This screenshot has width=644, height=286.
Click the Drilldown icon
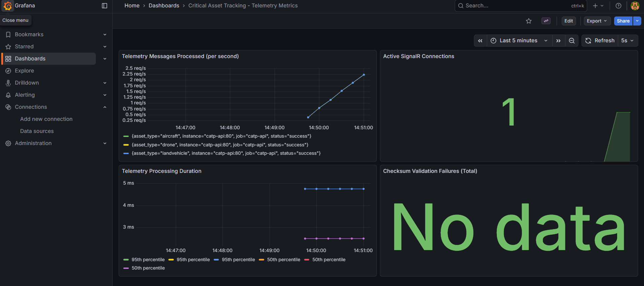pyautogui.click(x=8, y=83)
